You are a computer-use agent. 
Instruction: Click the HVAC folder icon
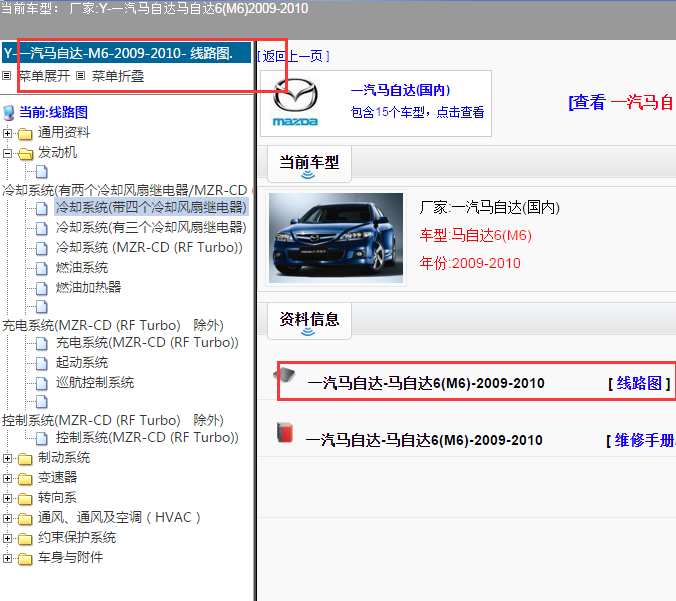(x=25, y=518)
